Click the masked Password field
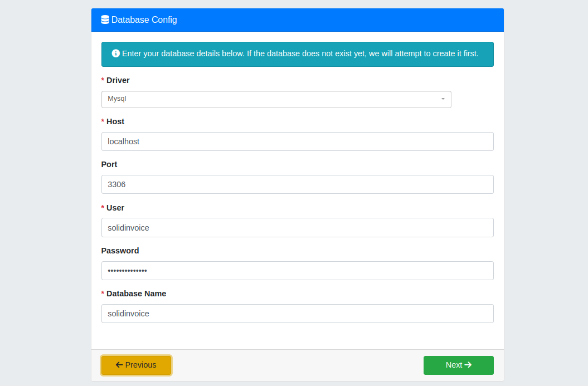 click(x=297, y=271)
